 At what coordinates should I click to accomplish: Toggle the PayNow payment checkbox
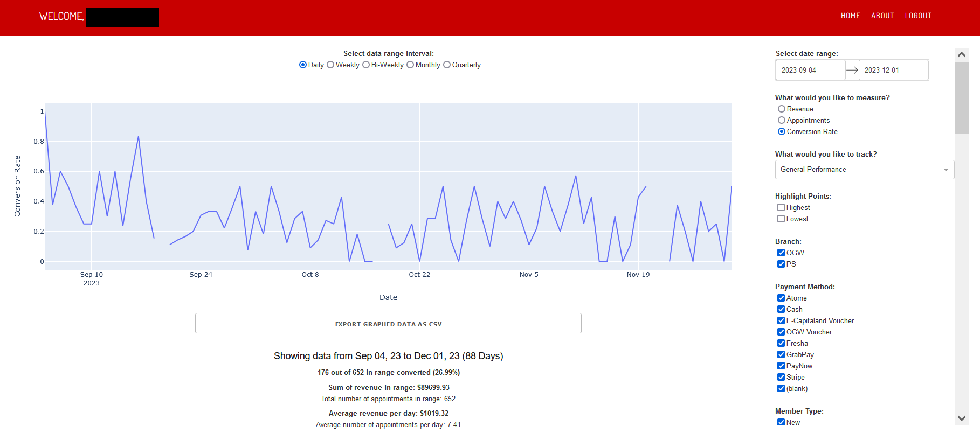click(x=781, y=366)
